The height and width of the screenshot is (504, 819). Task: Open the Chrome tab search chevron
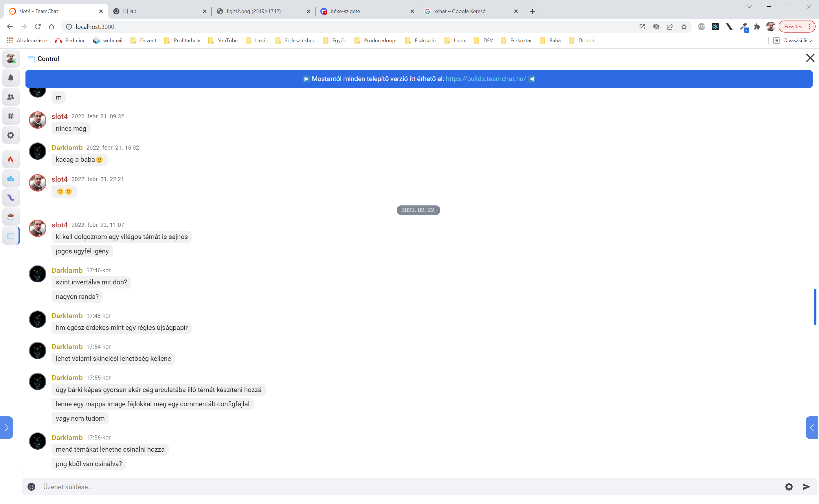[x=749, y=7]
